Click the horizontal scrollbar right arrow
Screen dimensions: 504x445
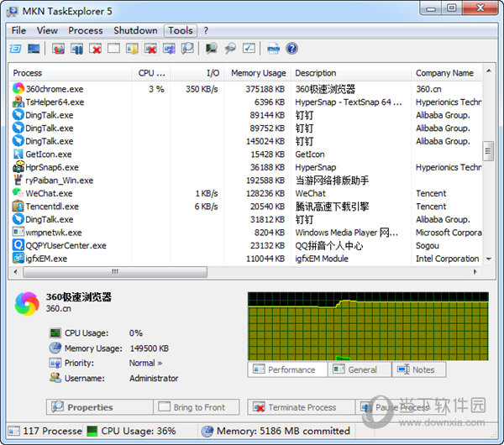[x=475, y=272]
